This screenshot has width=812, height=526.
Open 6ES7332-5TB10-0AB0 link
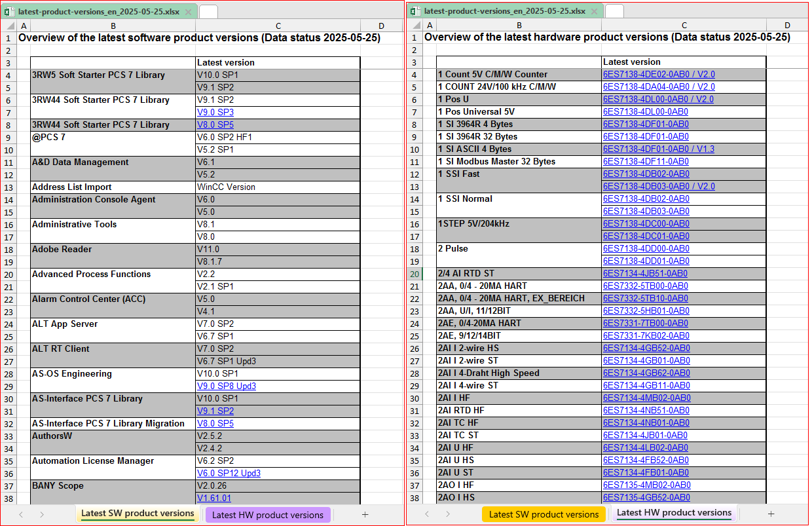pos(646,298)
